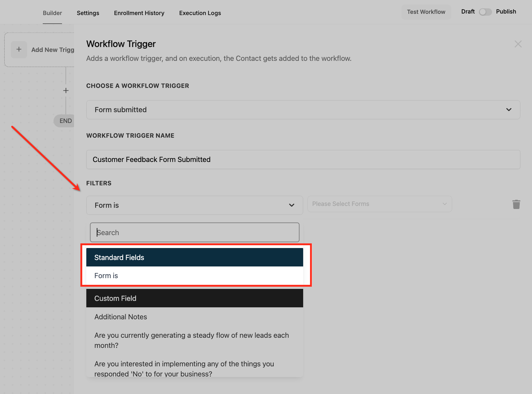Switch to the Execution Logs tab
This screenshot has height=394, width=532.
click(200, 13)
